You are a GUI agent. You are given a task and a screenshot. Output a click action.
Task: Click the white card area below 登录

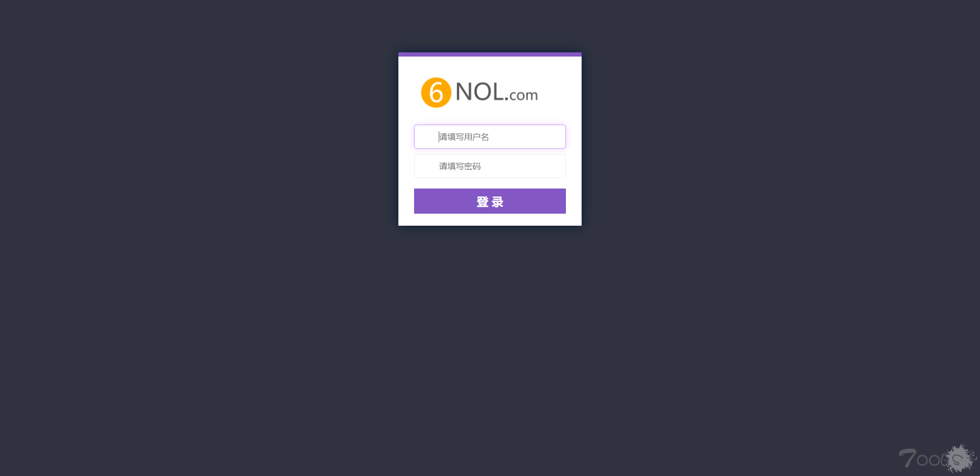click(490, 220)
